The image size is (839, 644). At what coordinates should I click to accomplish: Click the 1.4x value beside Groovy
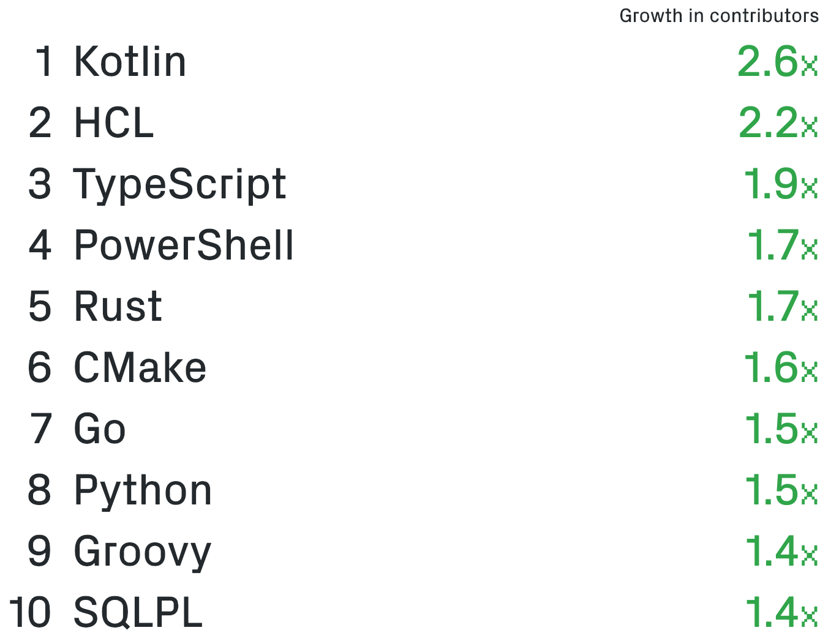tap(781, 552)
